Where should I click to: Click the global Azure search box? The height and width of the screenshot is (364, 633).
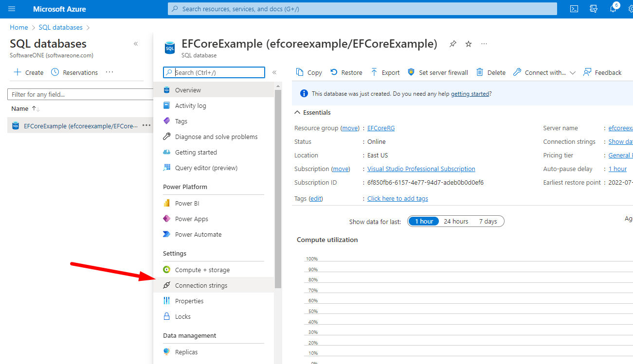pyautogui.click(x=362, y=9)
